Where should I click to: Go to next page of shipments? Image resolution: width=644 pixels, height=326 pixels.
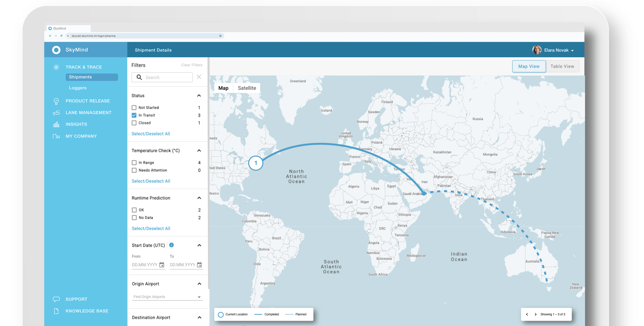point(535,314)
